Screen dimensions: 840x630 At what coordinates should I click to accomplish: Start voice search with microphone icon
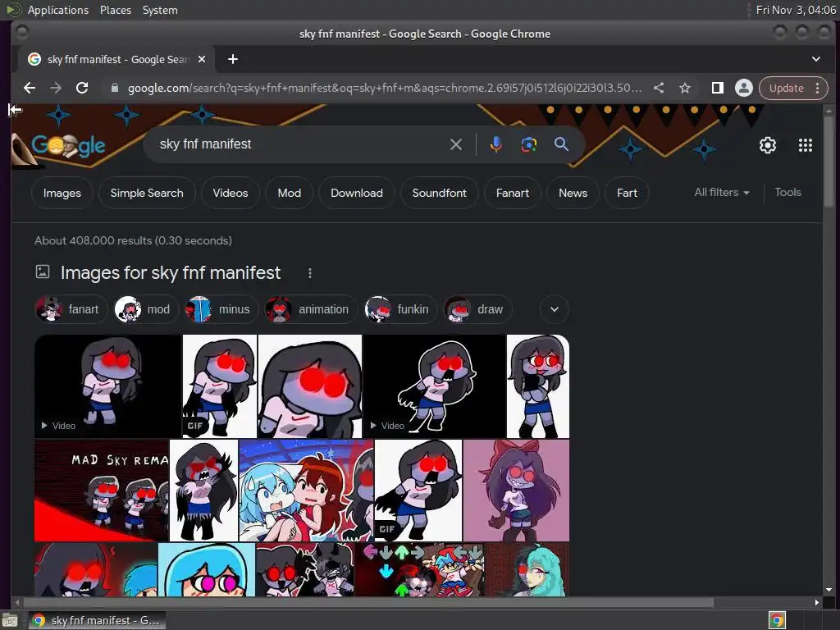496,144
